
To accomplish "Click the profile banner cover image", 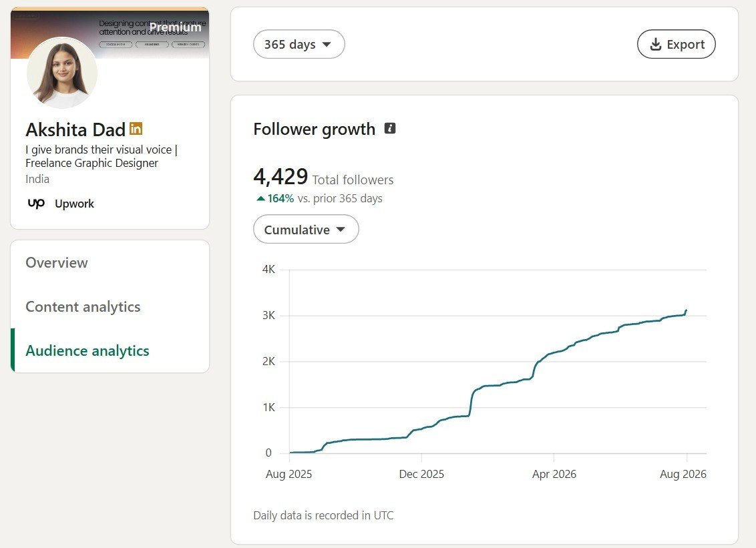I will tap(110, 32).
